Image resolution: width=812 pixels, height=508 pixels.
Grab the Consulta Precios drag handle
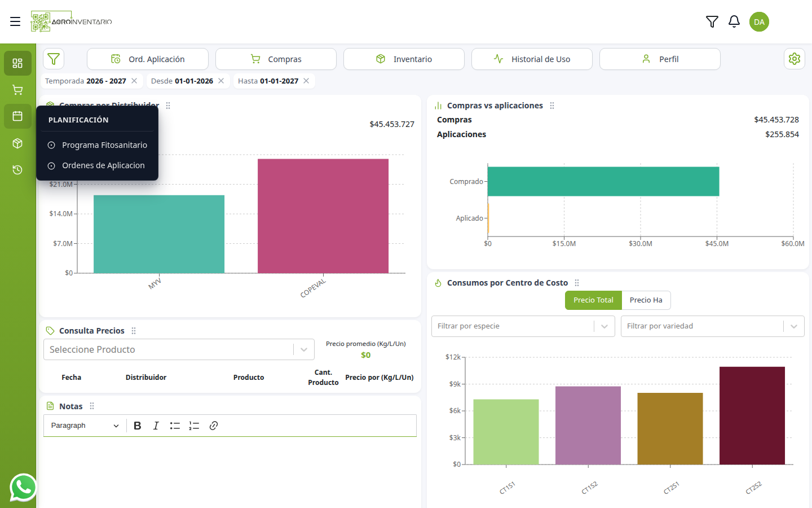coord(134,331)
